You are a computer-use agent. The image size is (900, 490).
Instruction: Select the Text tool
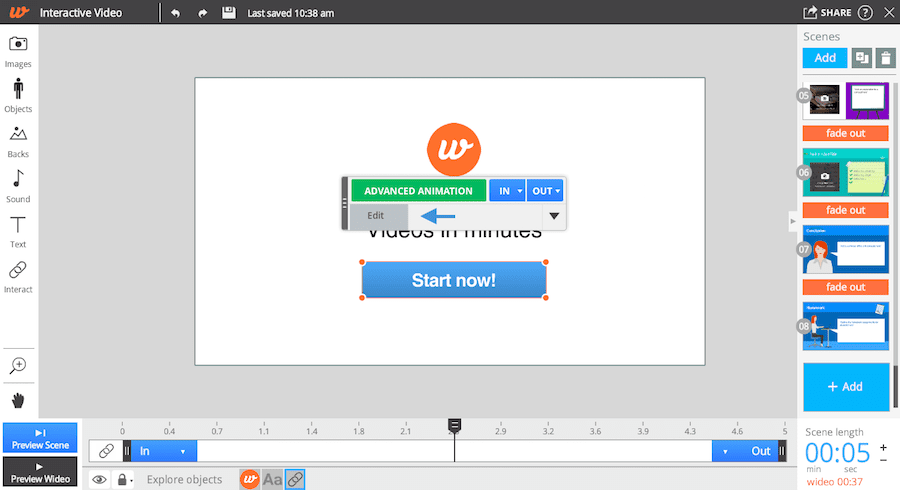pyautogui.click(x=18, y=232)
